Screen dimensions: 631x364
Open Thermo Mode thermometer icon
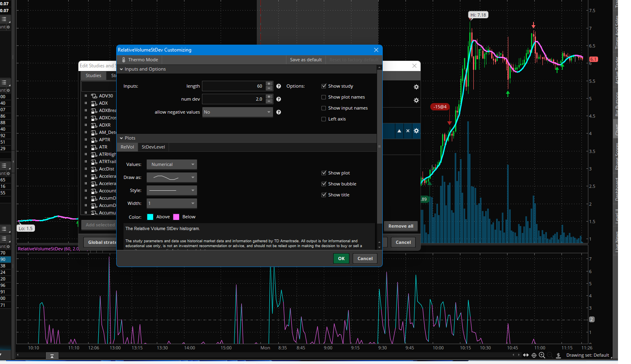click(124, 60)
